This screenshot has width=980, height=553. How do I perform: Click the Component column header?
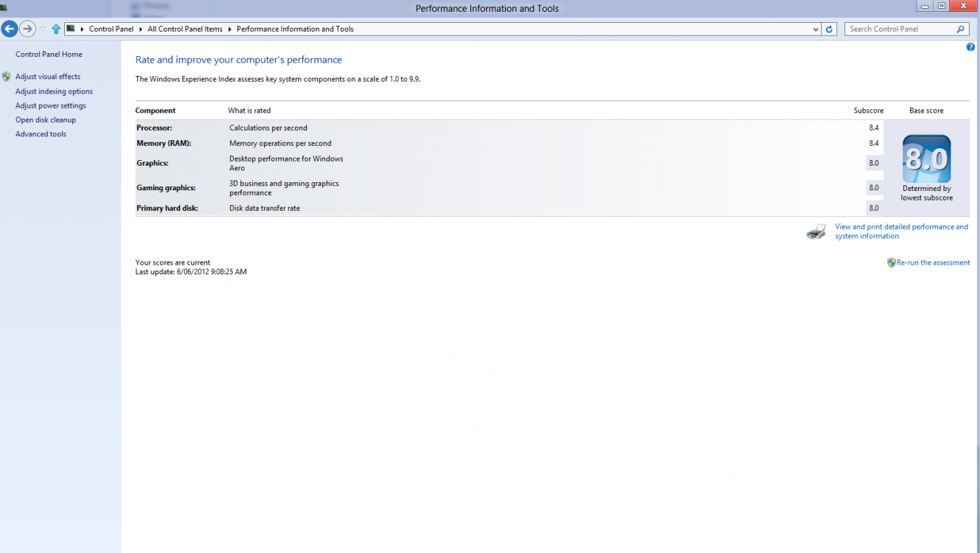pyautogui.click(x=156, y=111)
